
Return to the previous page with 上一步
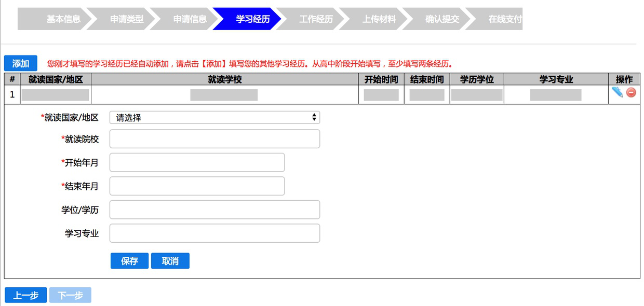(x=25, y=295)
